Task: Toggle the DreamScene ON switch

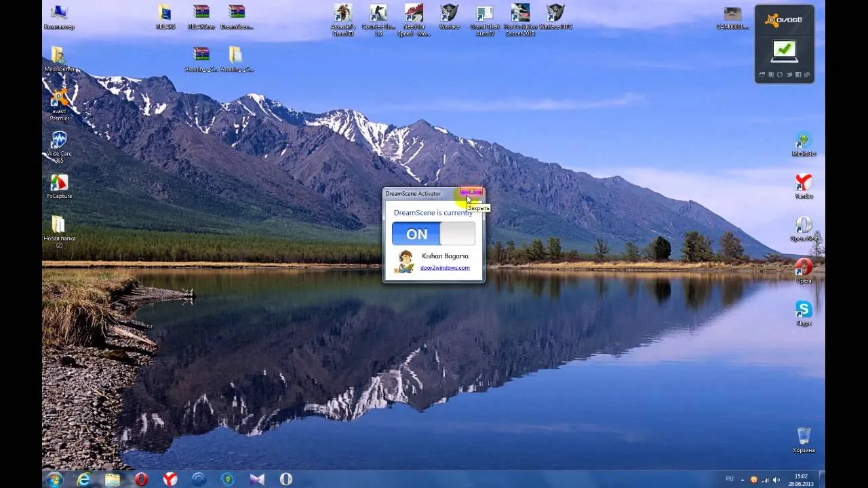Action: click(x=433, y=234)
